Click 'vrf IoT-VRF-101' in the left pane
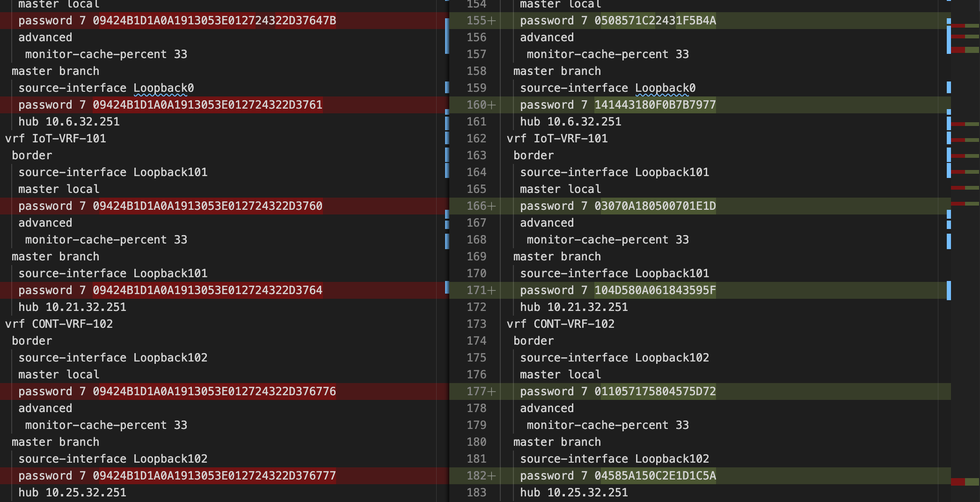Screen dimensions: 980x502 pos(56,139)
